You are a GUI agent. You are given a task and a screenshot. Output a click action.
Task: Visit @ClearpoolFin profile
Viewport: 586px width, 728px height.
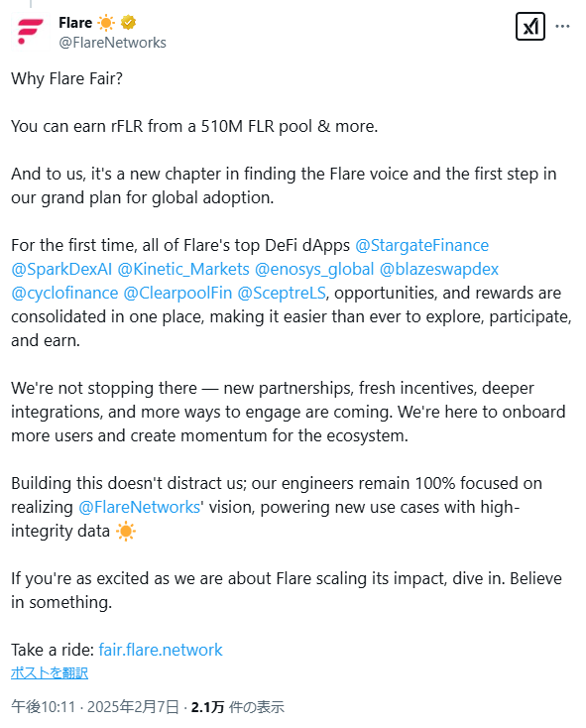177,293
